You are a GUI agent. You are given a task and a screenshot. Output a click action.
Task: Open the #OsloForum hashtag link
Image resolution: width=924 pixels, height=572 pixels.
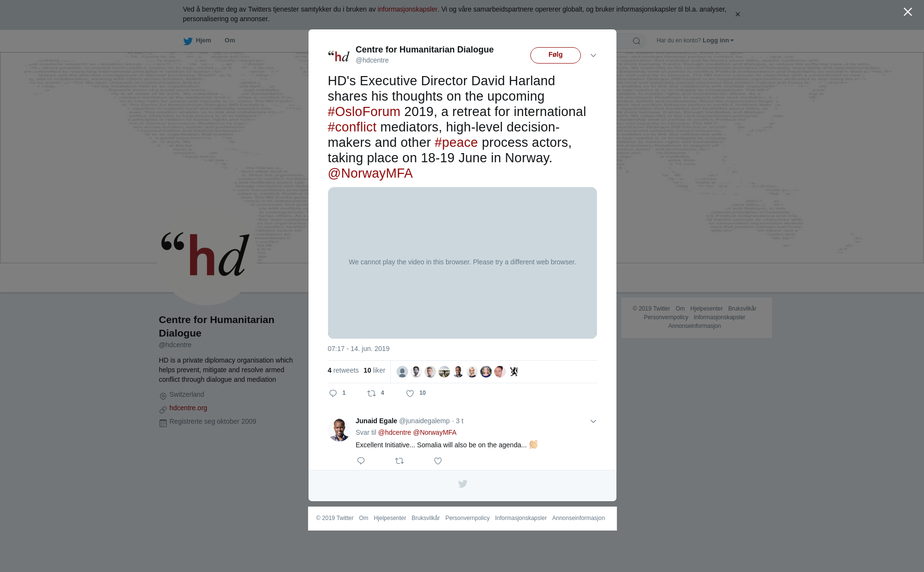click(364, 112)
